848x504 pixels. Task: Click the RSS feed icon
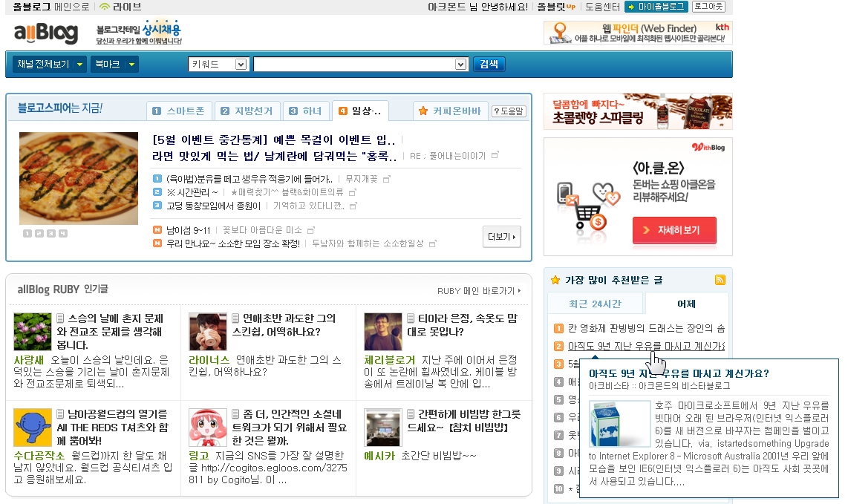click(x=720, y=280)
